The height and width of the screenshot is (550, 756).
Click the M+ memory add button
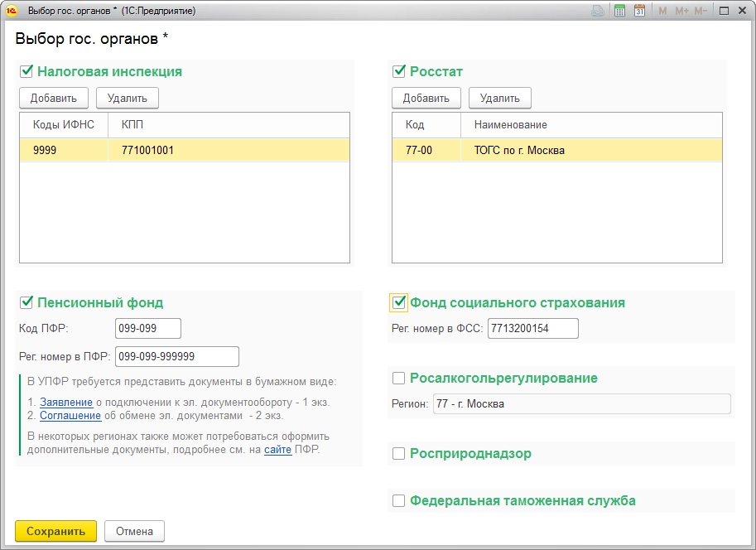click(681, 11)
